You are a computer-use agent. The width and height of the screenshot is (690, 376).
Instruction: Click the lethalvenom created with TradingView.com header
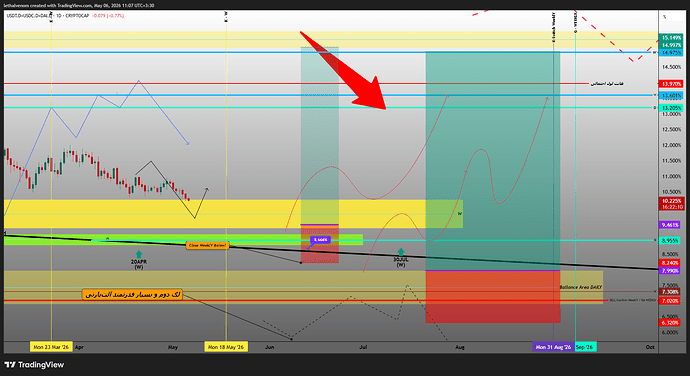(x=79, y=5)
